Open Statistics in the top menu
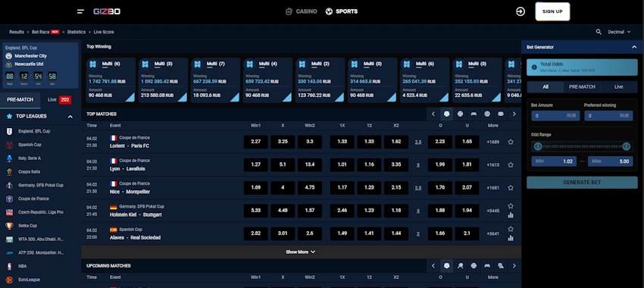Screen dimensions: 644x288 pos(77,32)
